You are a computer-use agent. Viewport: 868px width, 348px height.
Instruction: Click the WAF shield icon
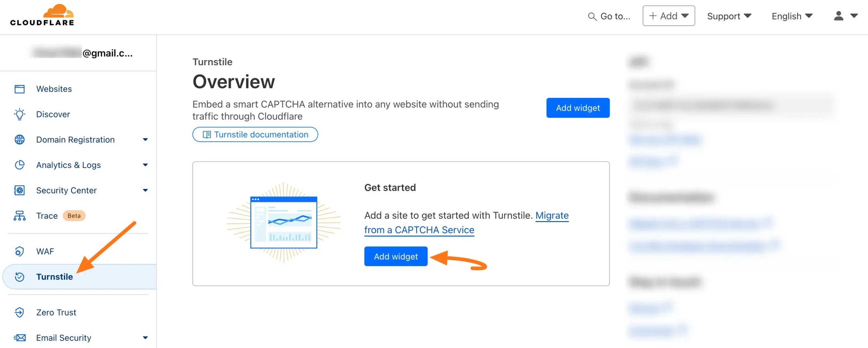click(20, 252)
